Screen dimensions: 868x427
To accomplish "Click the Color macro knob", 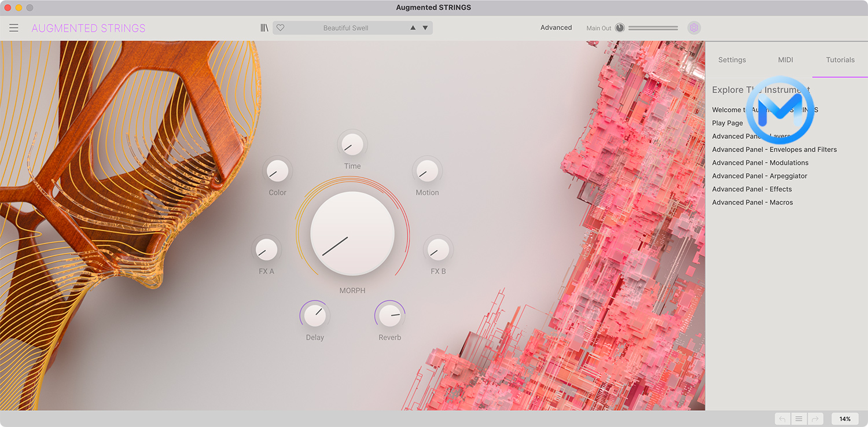I will tap(278, 171).
